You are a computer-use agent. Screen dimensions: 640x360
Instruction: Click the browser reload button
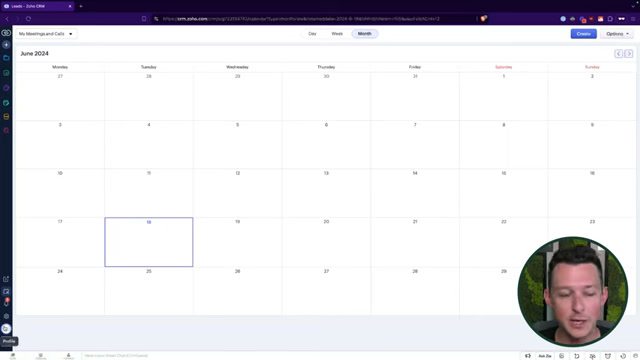tap(28, 18)
